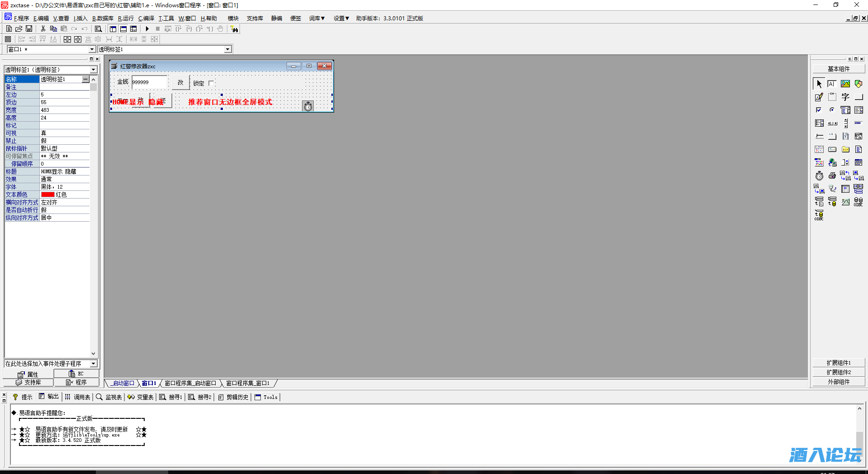Switch to the _启动窗口 tab
This screenshot has height=474, width=868.
coord(123,383)
